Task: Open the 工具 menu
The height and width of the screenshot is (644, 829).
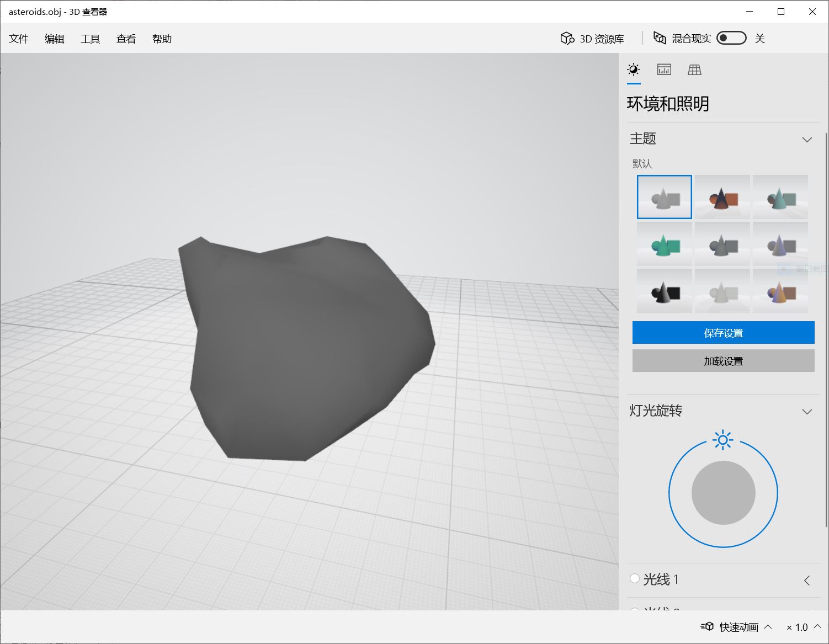Action: click(x=91, y=39)
